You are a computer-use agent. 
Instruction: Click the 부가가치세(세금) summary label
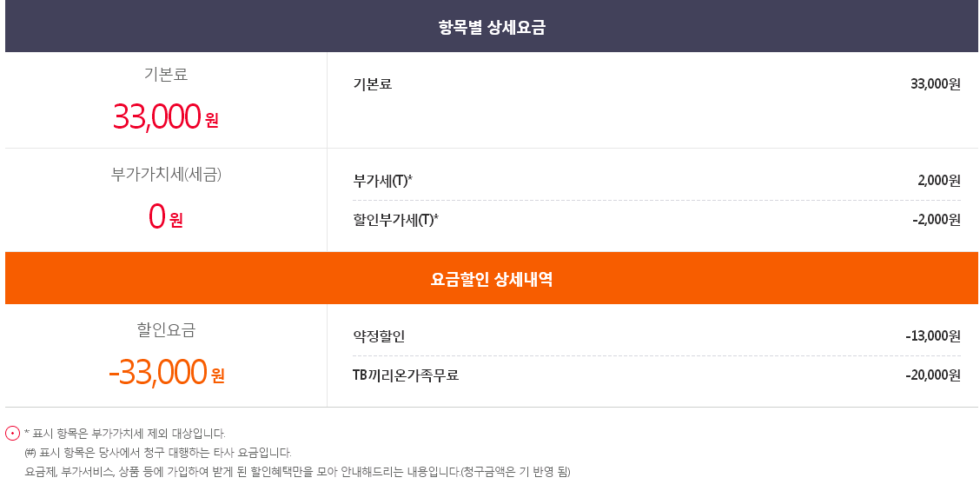[x=166, y=174]
